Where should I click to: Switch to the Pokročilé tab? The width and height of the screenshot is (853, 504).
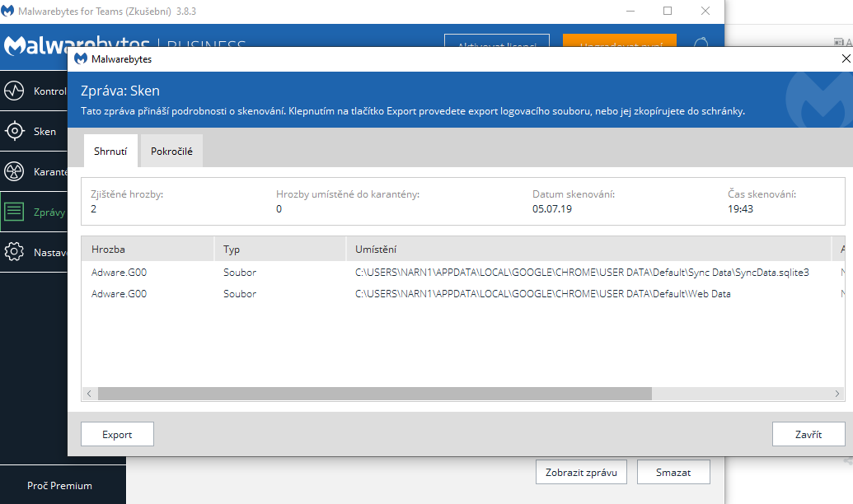[x=171, y=152]
